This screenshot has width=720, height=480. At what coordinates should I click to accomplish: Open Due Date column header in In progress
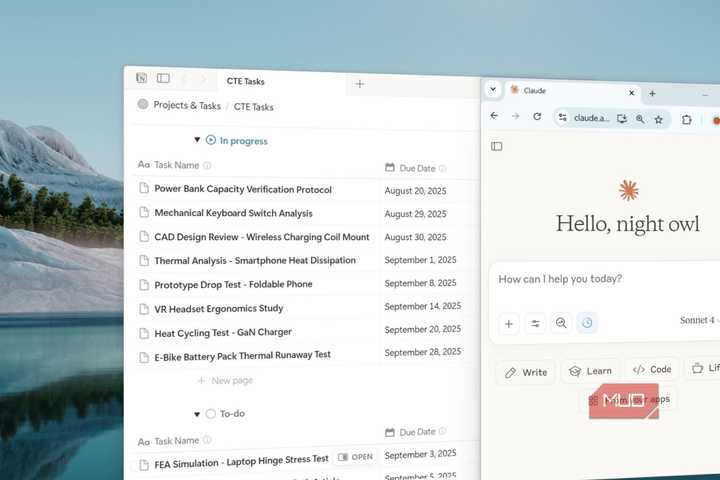click(417, 168)
